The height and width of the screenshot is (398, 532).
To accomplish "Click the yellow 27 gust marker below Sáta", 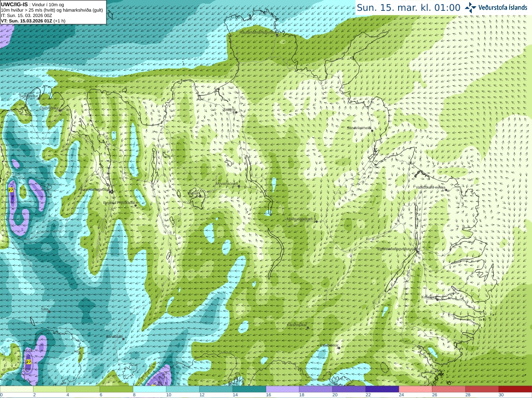I will (x=29, y=362).
